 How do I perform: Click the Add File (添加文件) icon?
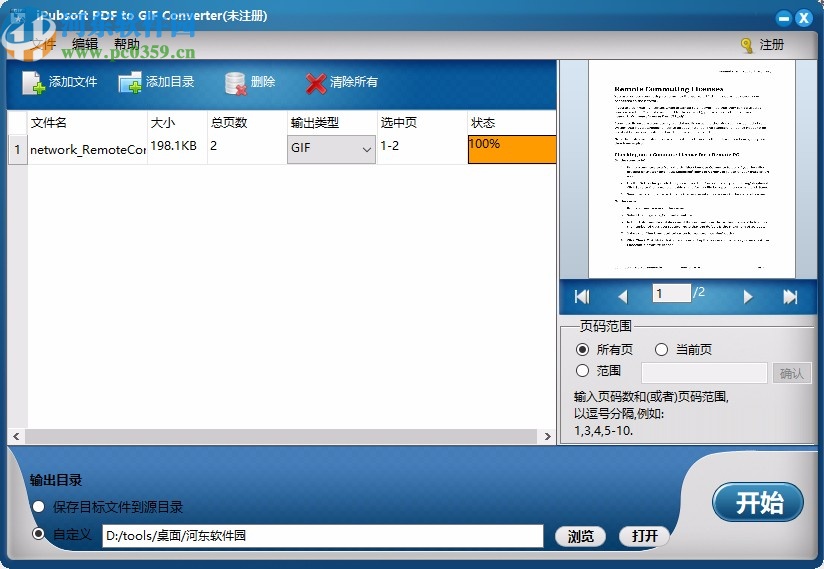pos(34,82)
